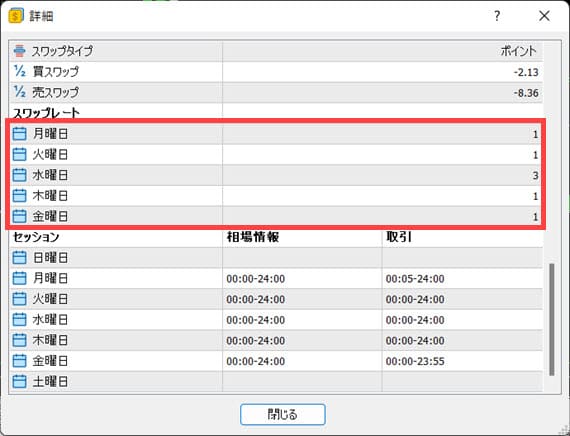Click calendar icon beside 日曜日 session
This screenshot has height=436, width=570.
tap(19, 258)
